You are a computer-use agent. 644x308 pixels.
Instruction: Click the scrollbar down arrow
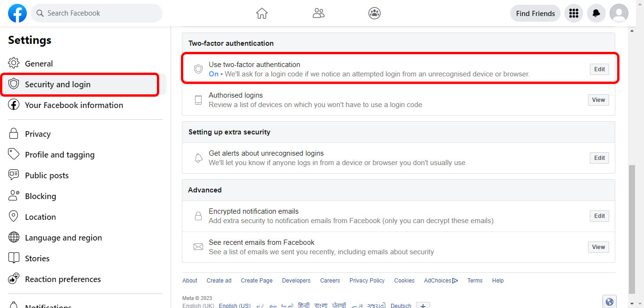pos(633,303)
